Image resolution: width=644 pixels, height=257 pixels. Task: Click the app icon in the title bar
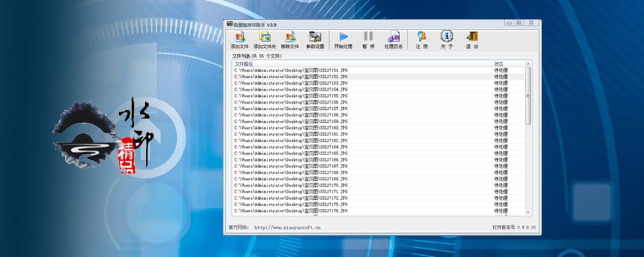229,24
